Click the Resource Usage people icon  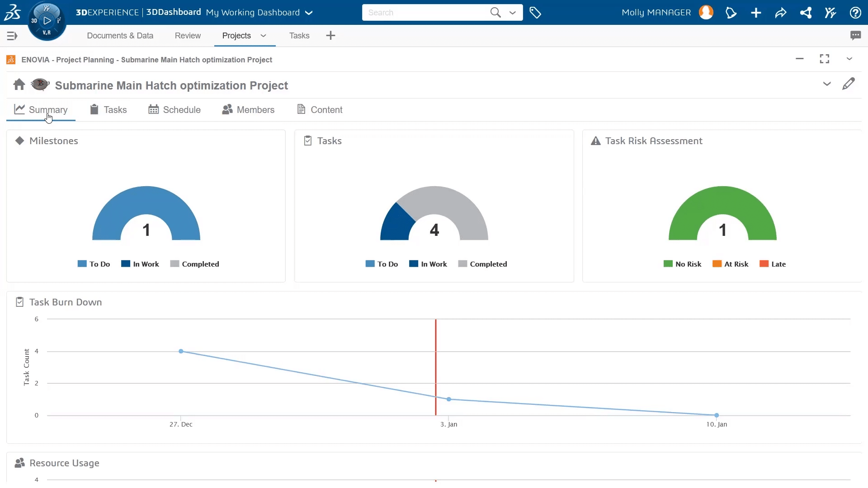pyautogui.click(x=19, y=463)
